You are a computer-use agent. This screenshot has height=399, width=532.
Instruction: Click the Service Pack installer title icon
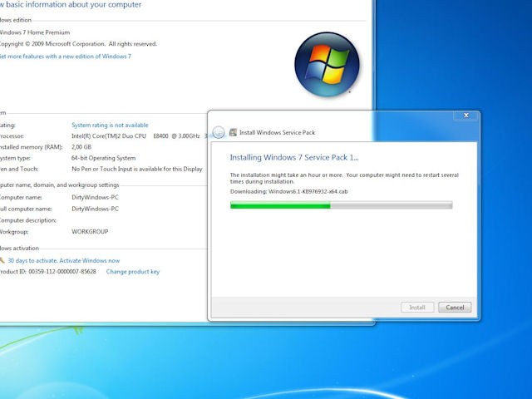233,132
